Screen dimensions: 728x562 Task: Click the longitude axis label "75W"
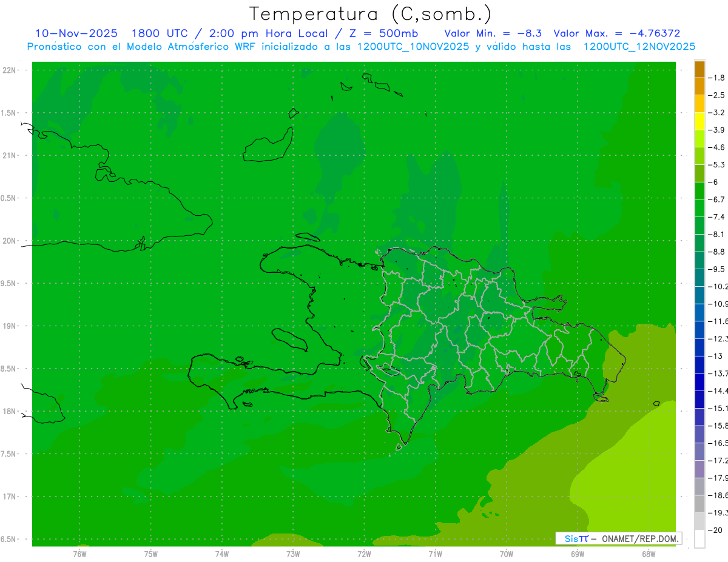(x=151, y=554)
